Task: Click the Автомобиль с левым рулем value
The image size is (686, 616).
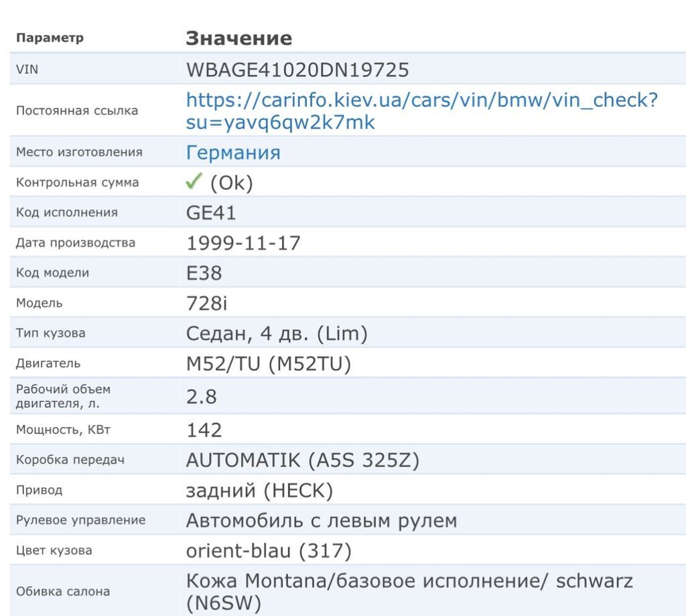Action: [x=321, y=521]
